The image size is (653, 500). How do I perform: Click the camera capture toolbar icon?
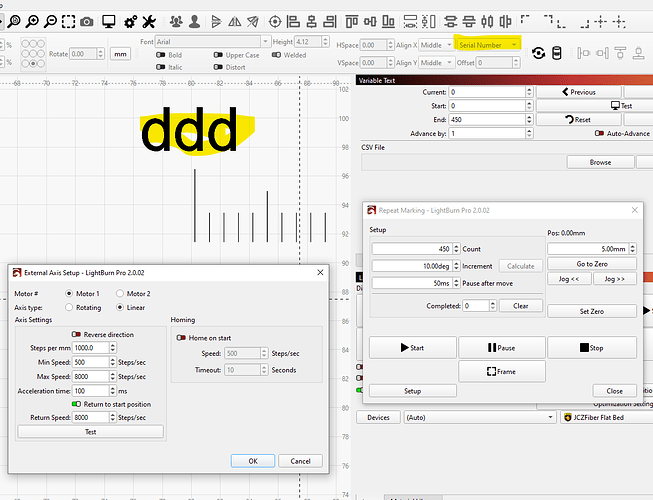(87, 21)
